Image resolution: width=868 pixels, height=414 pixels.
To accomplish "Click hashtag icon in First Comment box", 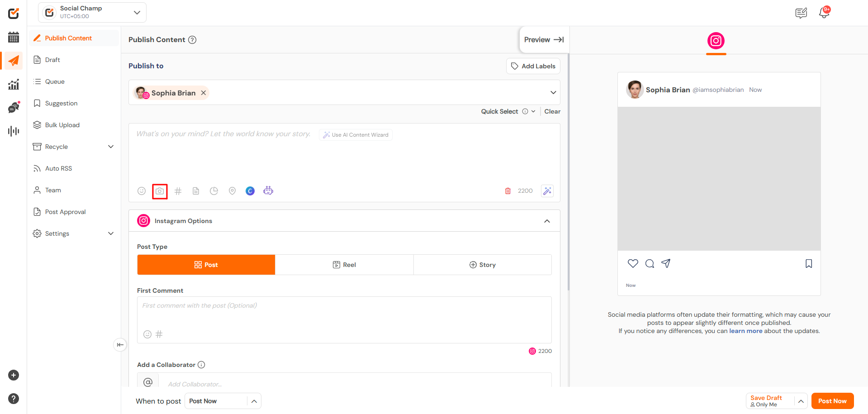I will [x=159, y=334].
